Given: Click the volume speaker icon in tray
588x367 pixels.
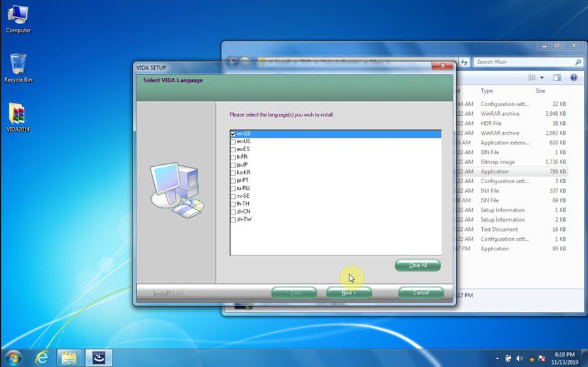Looking at the screenshot, I should (519, 358).
